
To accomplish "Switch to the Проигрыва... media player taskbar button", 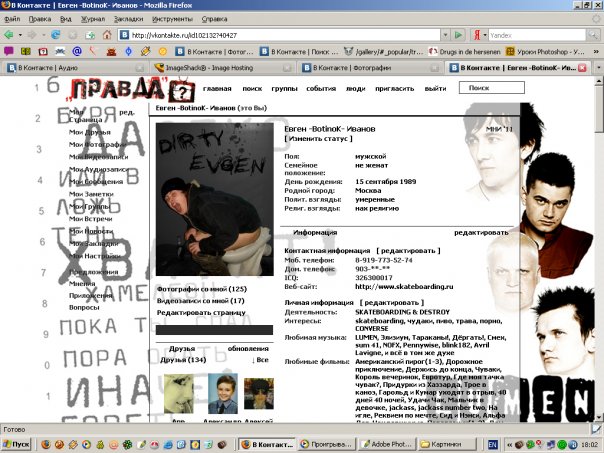I will click(327, 445).
